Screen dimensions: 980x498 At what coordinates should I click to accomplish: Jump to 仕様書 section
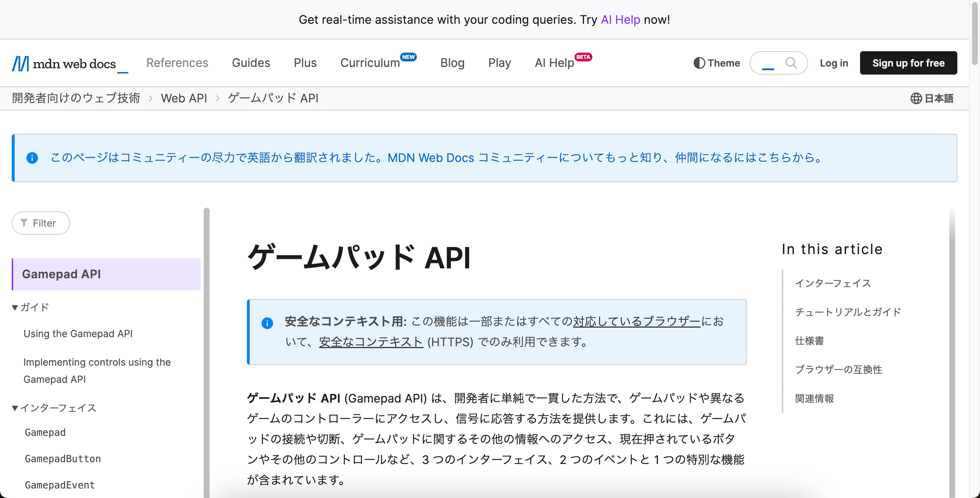pos(809,341)
